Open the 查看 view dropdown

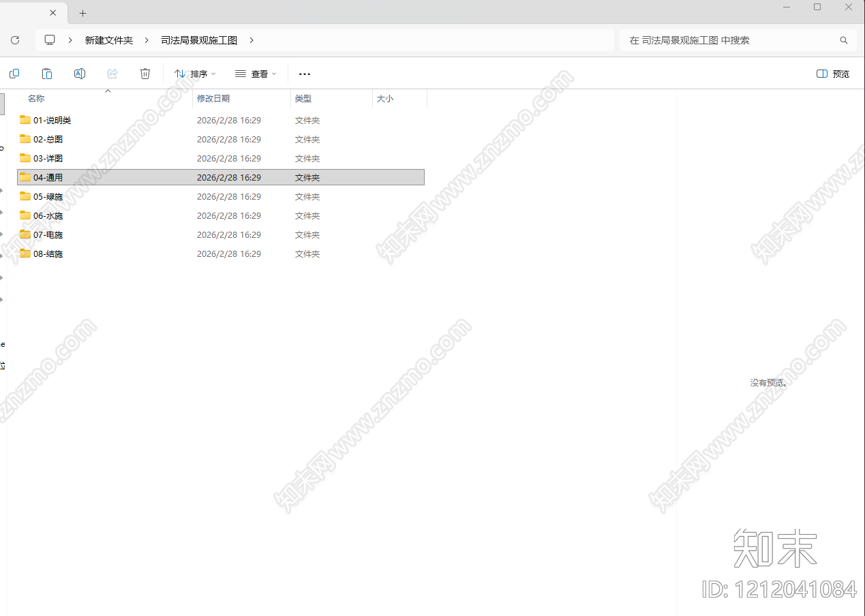tap(256, 74)
